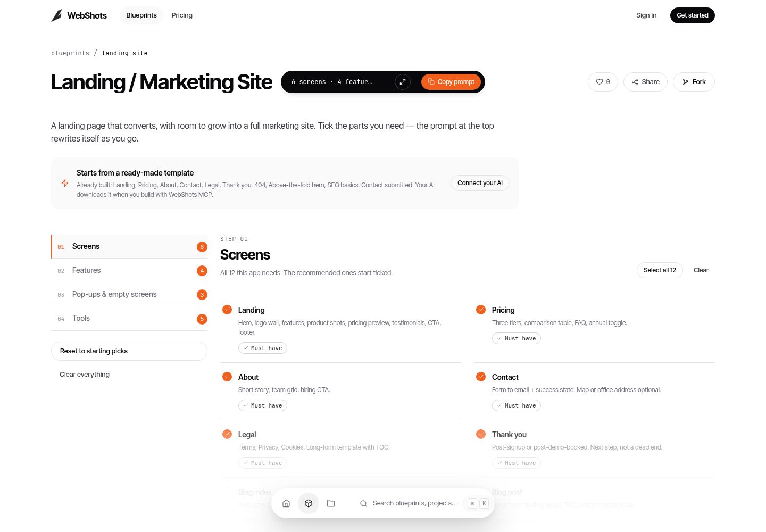Click the Get started button
Image resolution: width=766 pixels, height=532 pixels.
tap(692, 15)
